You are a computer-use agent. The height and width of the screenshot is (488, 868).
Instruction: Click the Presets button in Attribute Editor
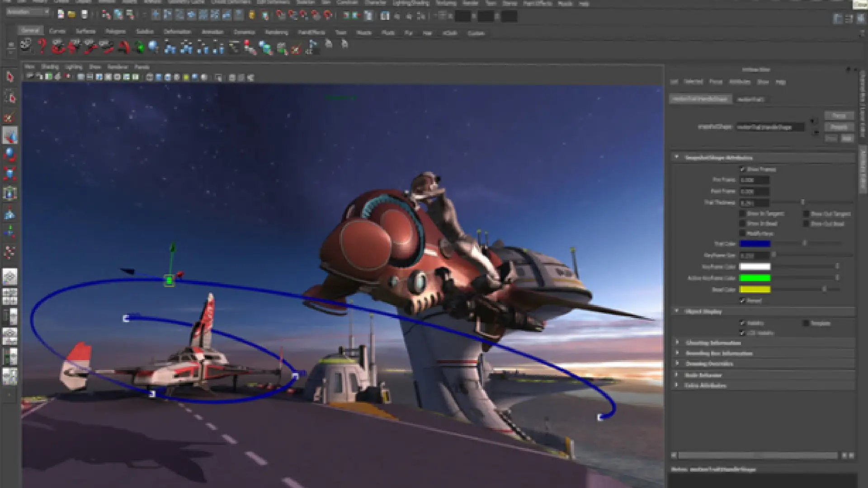(x=839, y=127)
